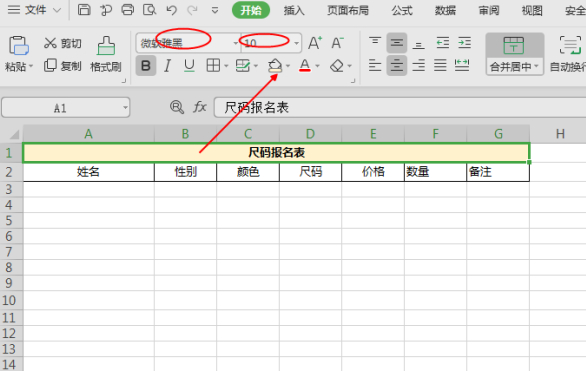Viewport: 586px width, 371px height.
Task: Click the distributed alignment icon
Action: pos(462,66)
